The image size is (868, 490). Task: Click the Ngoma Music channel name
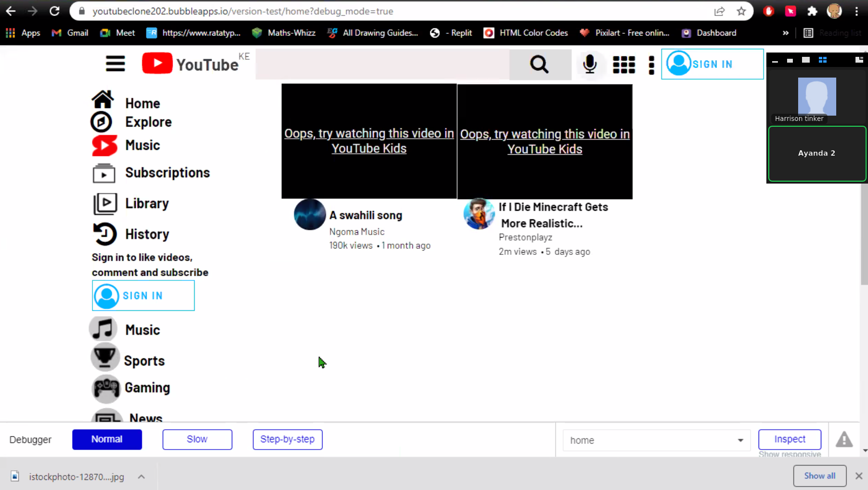point(357,232)
